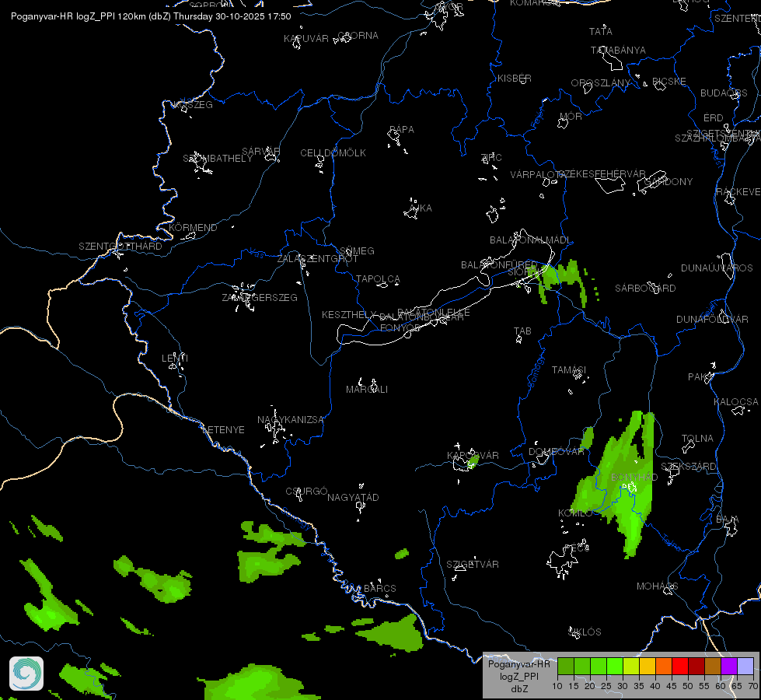
Task: Click the GÁRDONY town label
Action: click(668, 182)
